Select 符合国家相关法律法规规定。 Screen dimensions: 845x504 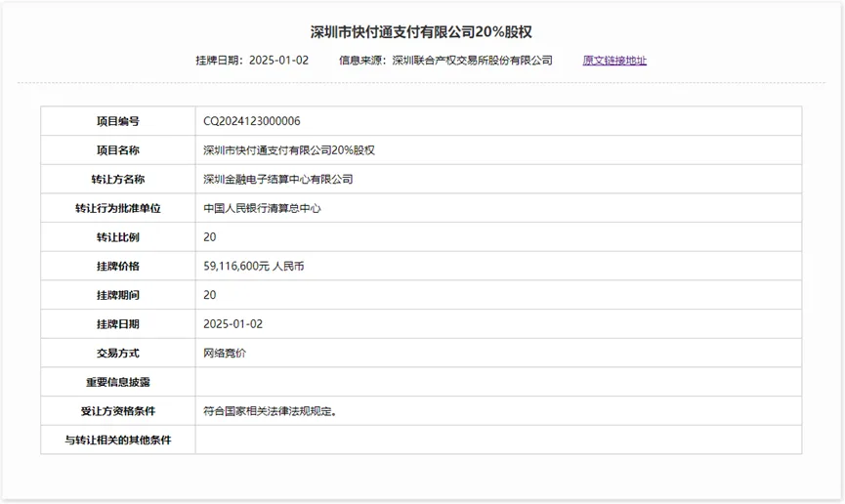click(270, 411)
